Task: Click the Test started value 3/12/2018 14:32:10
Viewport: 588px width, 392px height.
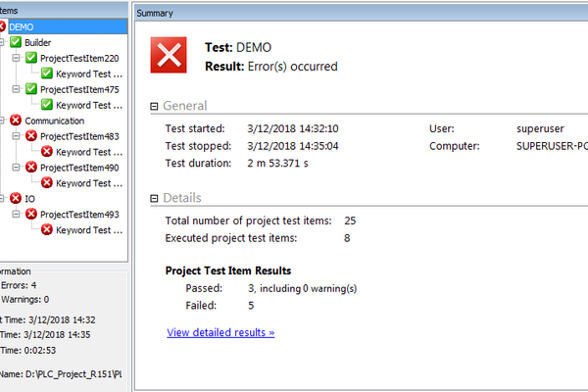Action: point(292,128)
